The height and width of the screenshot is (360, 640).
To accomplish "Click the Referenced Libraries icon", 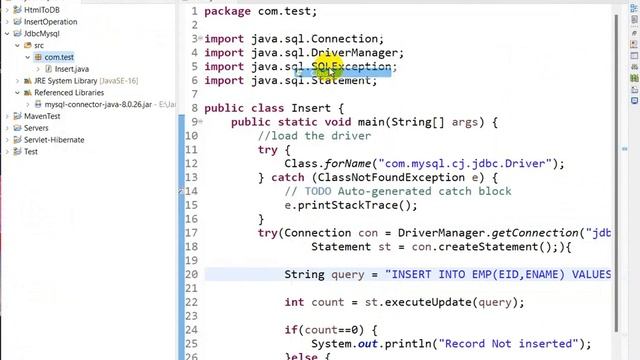I will click(28, 93).
